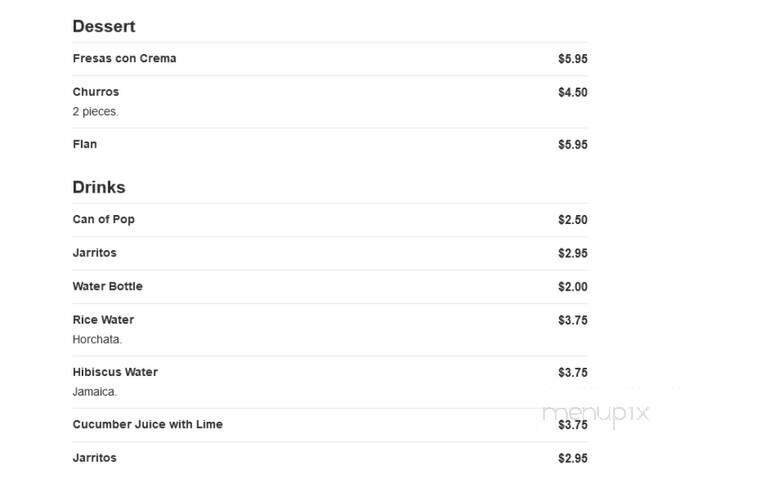Click the Jamaica description text
This screenshot has height=496, width=775.
94,392
